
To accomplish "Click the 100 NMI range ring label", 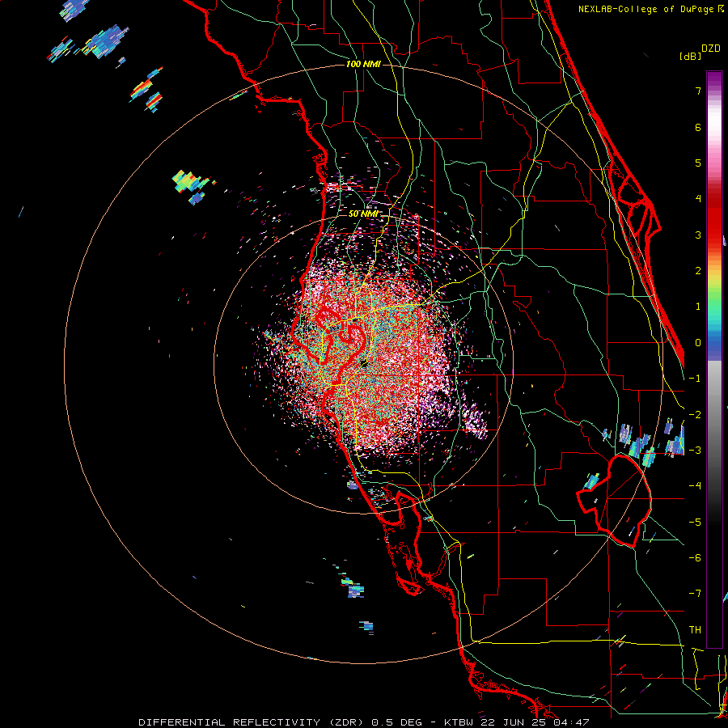I will click(363, 64).
